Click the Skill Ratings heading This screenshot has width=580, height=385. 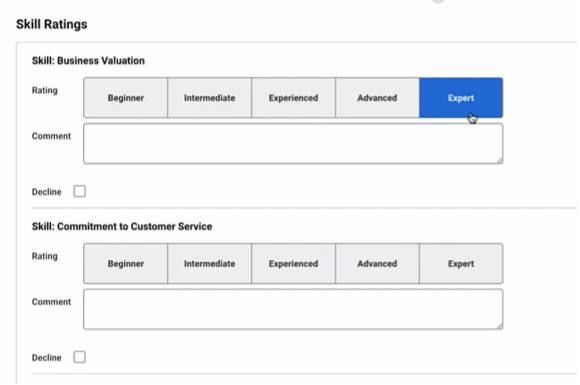pyautogui.click(x=52, y=24)
